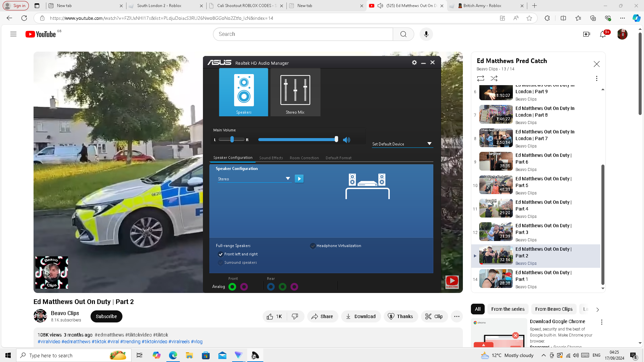
Task: Click the purple rear analog jack
Action: tap(294, 287)
